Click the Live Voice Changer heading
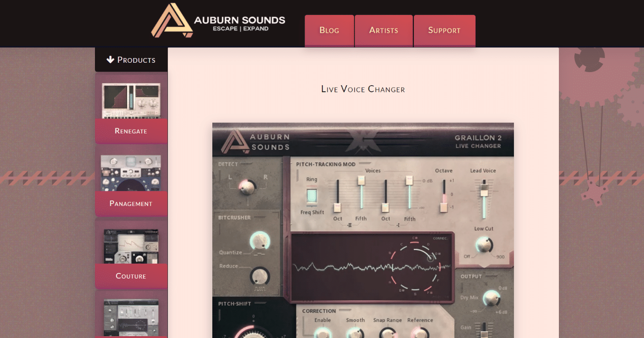This screenshot has width=644, height=338. (x=363, y=89)
